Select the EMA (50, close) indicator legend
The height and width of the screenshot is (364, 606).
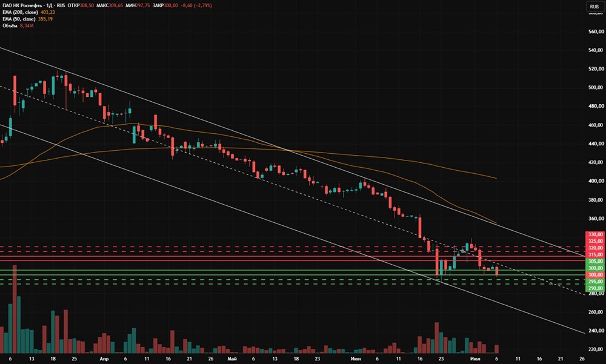tap(19, 19)
